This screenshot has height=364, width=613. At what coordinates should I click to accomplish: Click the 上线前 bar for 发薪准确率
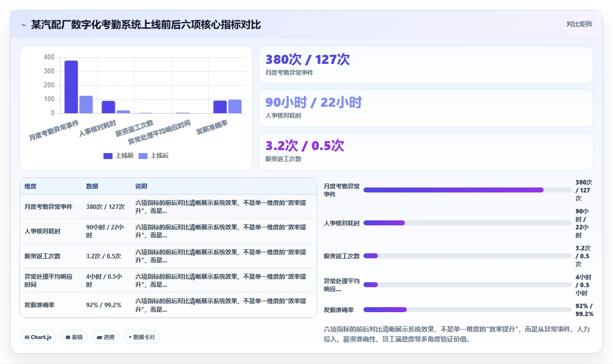coord(220,107)
